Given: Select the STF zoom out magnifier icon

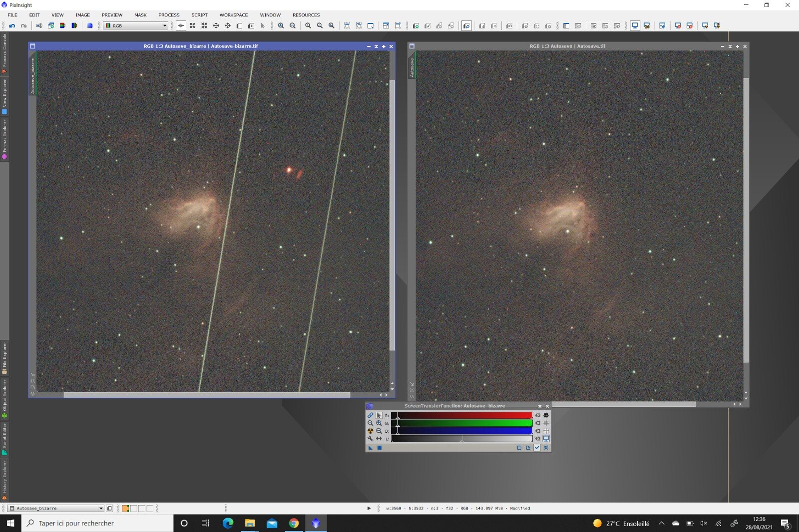Looking at the screenshot, I should 379,431.
